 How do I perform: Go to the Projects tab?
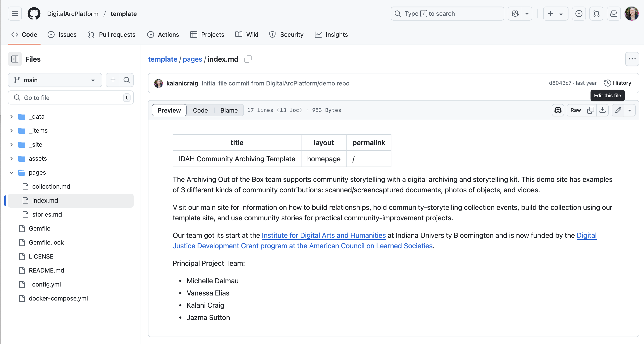point(207,35)
